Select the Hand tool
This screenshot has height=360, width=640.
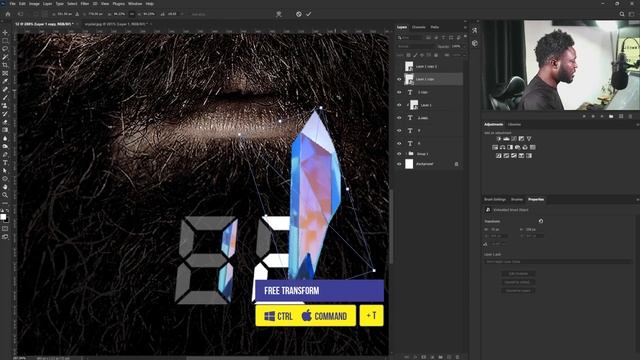tap(5, 187)
